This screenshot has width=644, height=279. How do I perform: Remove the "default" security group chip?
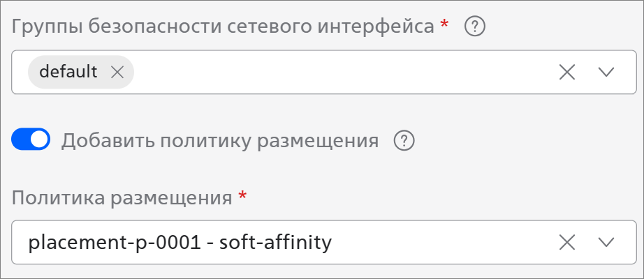click(117, 72)
